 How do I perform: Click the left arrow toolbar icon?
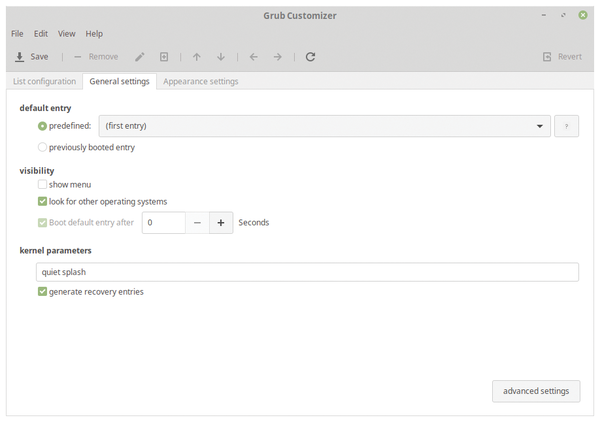254,57
